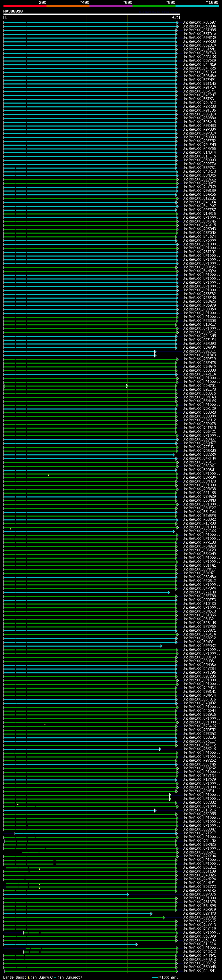Image resolution: width=222 pixels, height=980 pixels.
Task: Select the UniRef100_B6TDJ0 label
Action: [199, 34]
